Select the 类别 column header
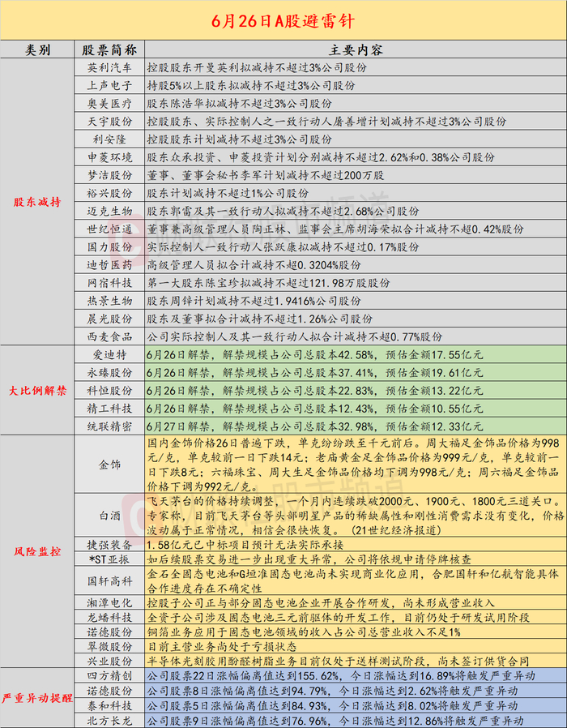Image resolution: width=567 pixels, height=728 pixels. (37, 49)
